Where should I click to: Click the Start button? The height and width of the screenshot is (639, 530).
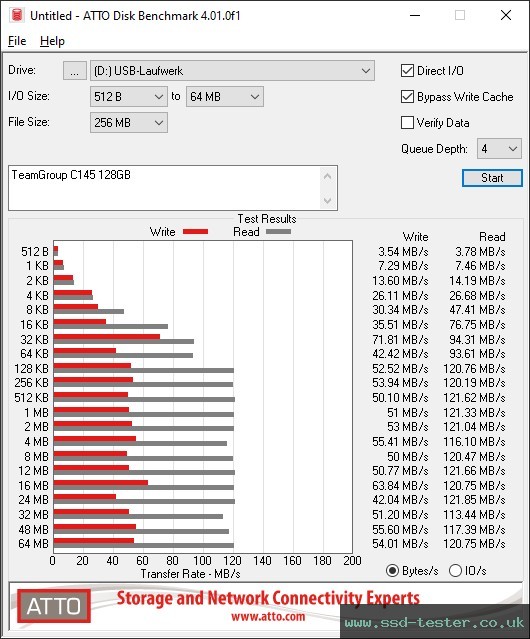492,178
